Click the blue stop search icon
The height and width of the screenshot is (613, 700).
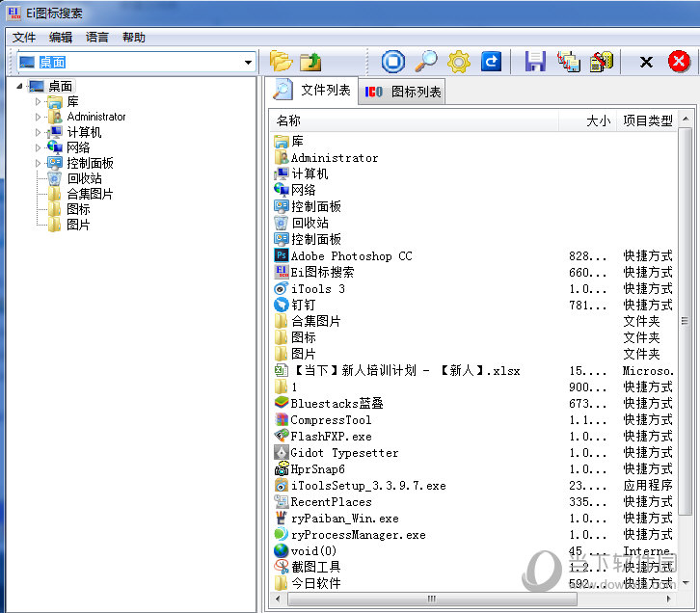393,62
